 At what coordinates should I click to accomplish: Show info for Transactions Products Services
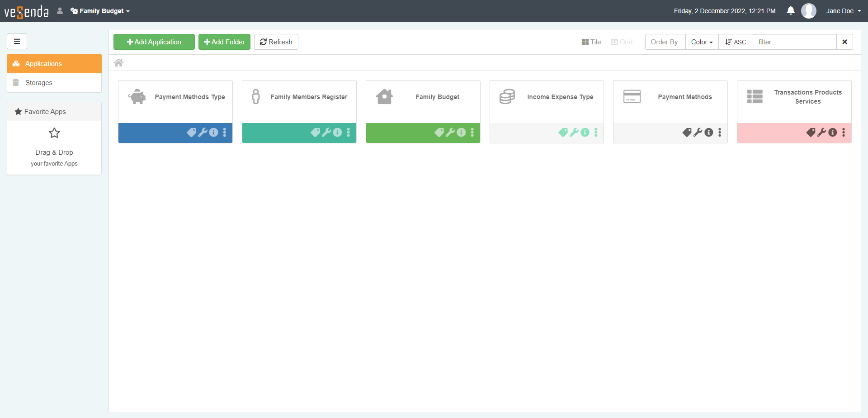pyautogui.click(x=832, y=133)
